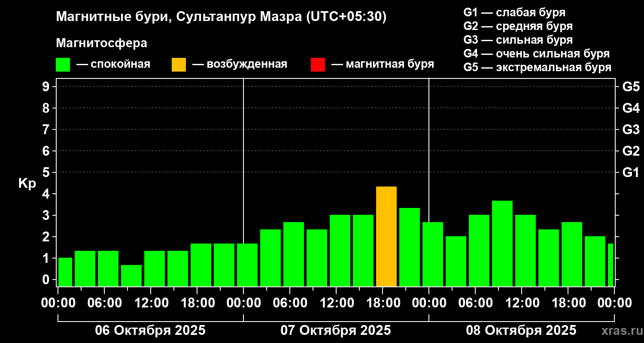Select the 'G1 — слабая буря' legend line
Viewport: 644px width, 343px height.
(x=514, y=12)
